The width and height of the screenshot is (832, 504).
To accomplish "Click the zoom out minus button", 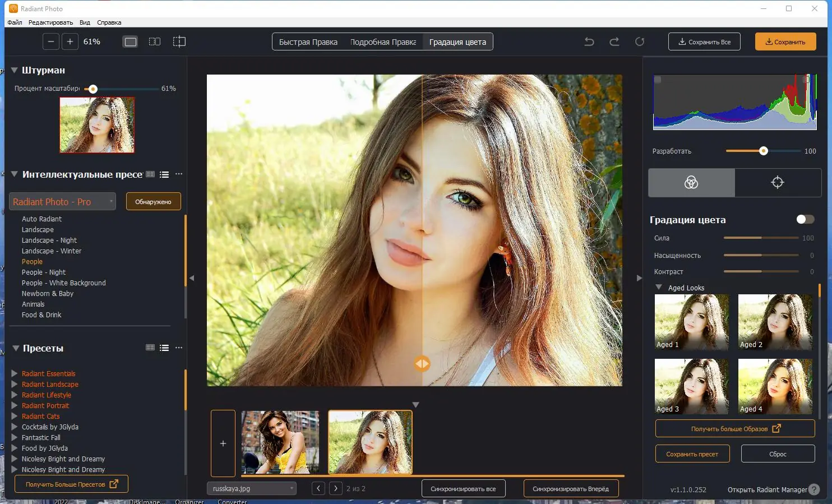I will tap(51, 41).
